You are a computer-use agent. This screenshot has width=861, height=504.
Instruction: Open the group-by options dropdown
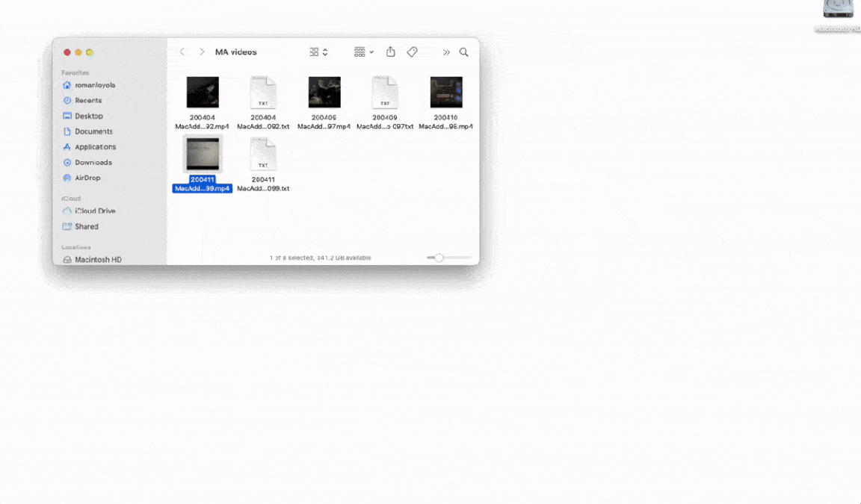363,52
